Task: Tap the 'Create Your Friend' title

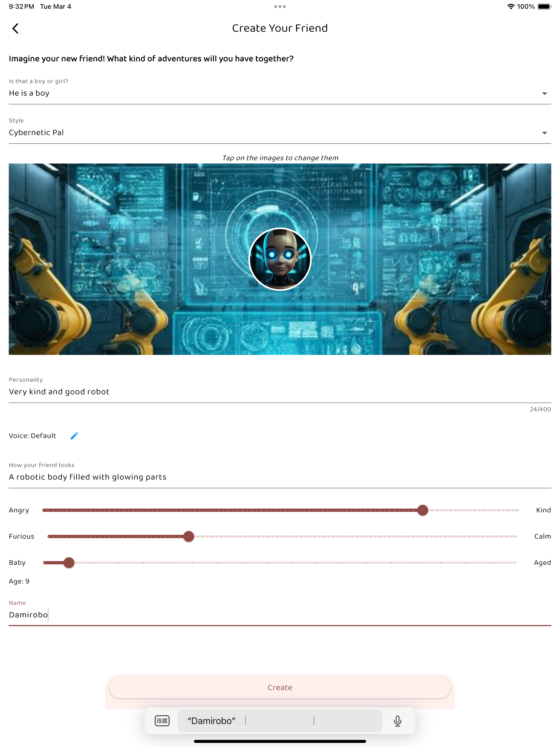Action: click(280, 28)
